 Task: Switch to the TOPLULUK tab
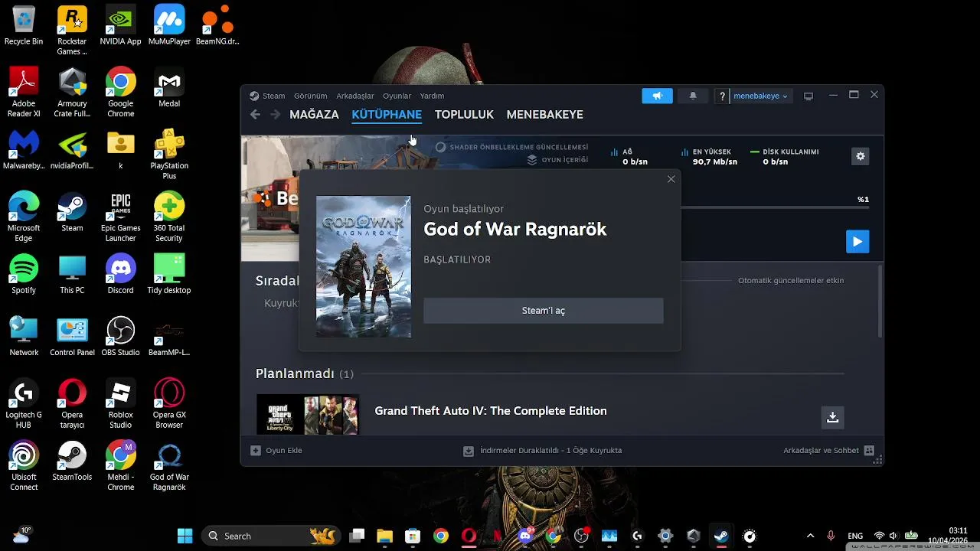coord(464,114)
